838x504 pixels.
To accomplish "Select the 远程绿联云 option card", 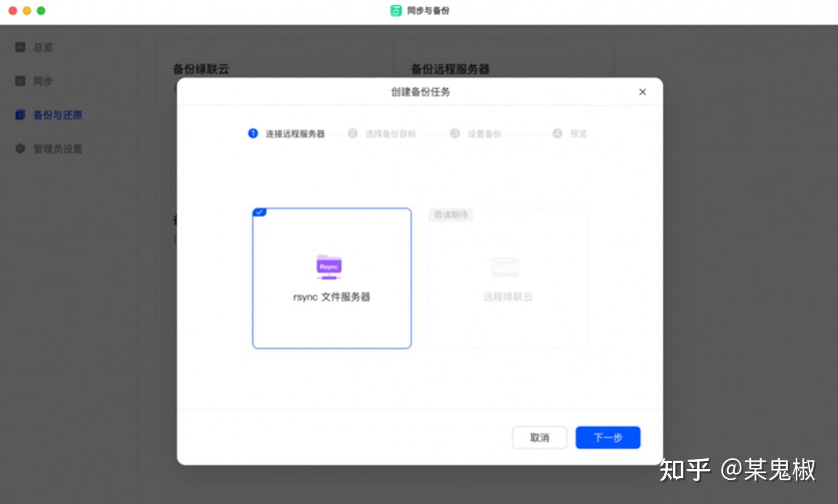I will click(x=507, y=278).
